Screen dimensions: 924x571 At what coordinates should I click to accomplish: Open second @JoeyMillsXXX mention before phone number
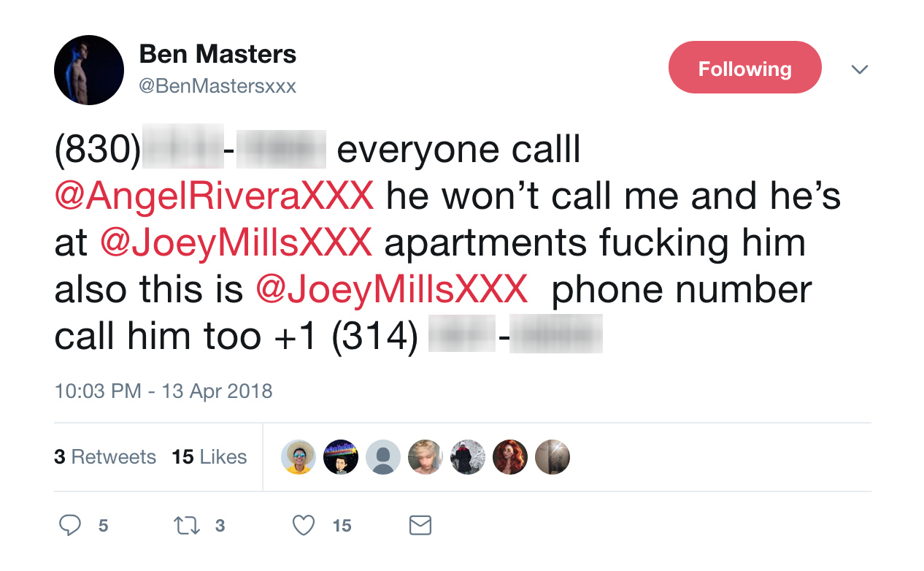[x=391, y=289]
